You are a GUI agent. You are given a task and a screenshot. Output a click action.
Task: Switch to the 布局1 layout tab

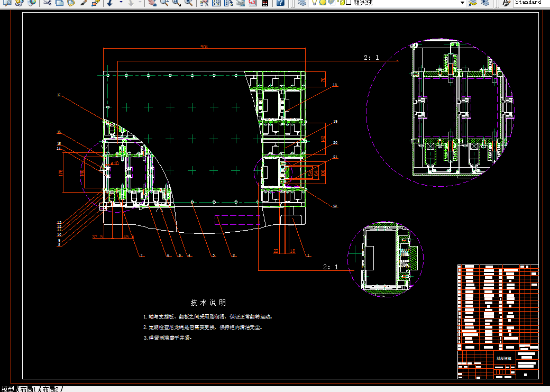pos(28,389)
